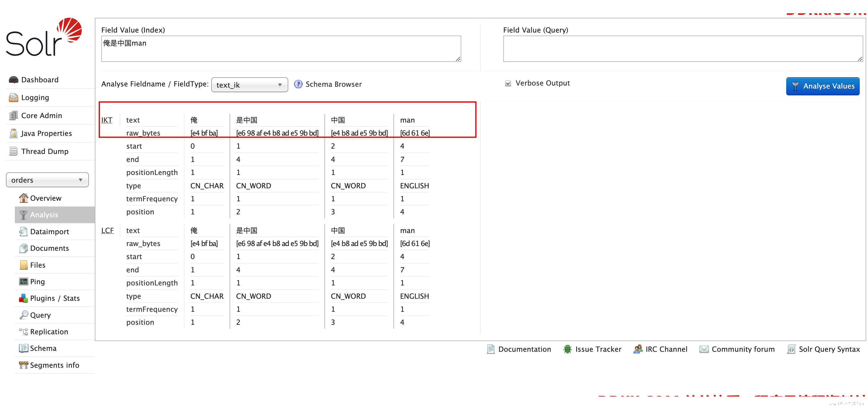868x408 pixels.
Task: Click the Schema Browser help icon
Action: [298, 84]
